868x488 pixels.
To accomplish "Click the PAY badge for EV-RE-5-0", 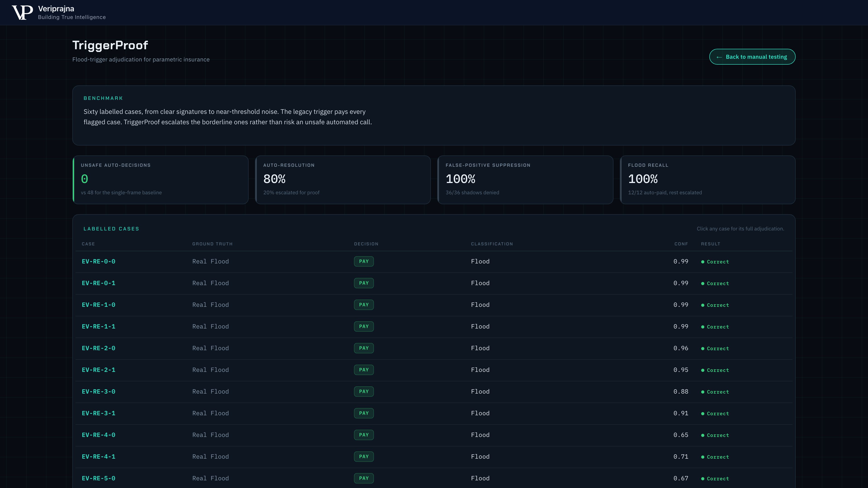I will pos(363,478).
